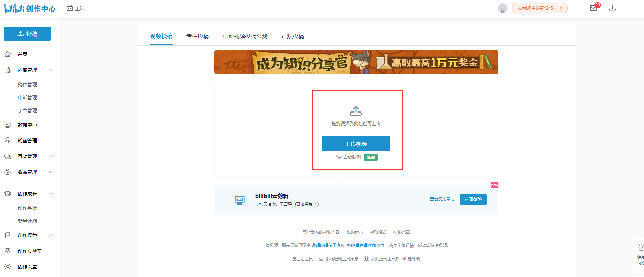Go to 首页 in the sidebar

23,54
